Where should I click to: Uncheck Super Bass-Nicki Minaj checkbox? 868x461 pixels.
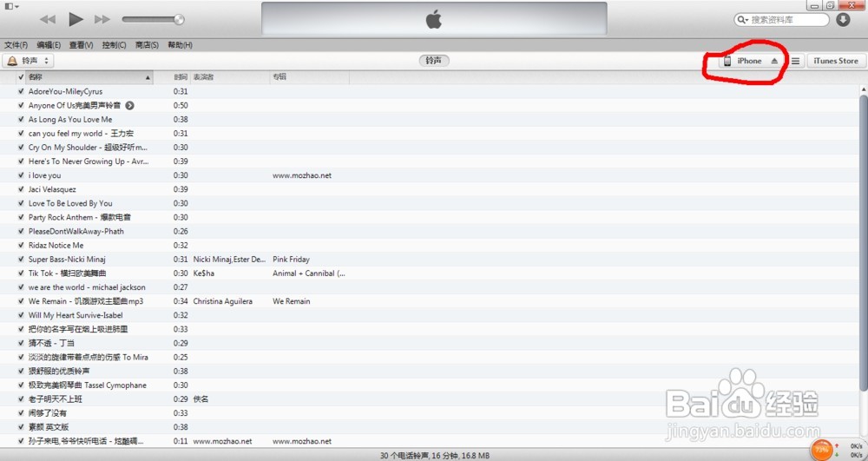click(x=21, y=259)
